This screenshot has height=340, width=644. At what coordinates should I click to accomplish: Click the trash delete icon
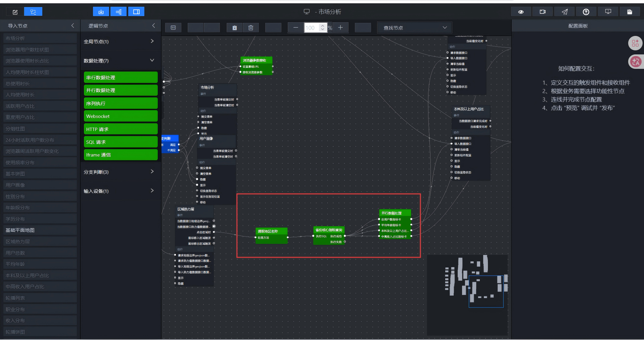point(251,28)
